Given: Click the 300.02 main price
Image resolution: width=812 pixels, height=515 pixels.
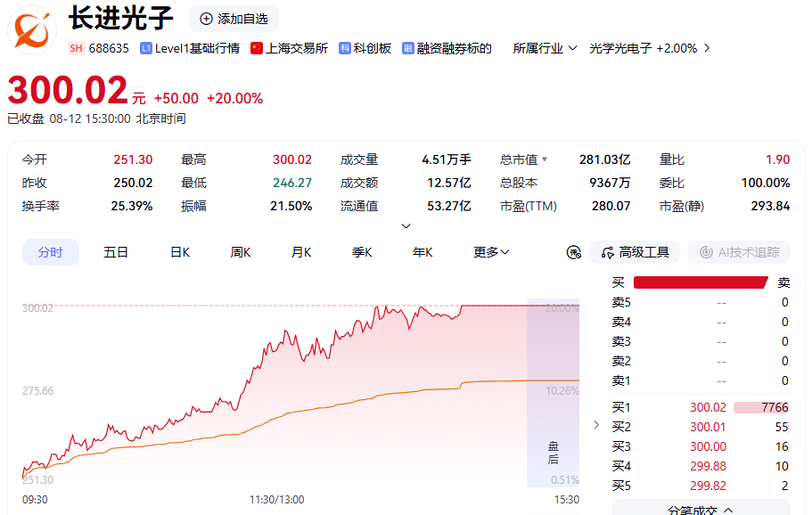Looking at the screenshot, I should 68,90.
